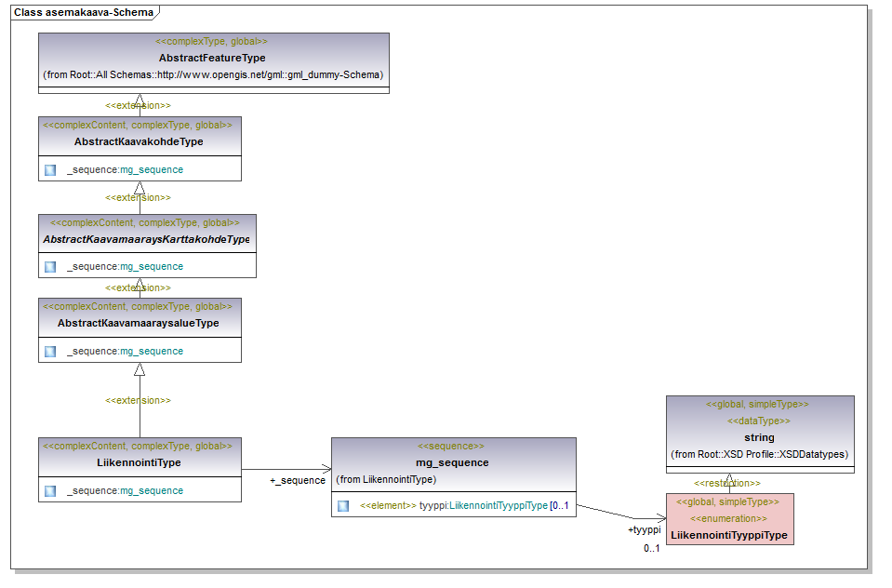Click the mg_sequence class title
The height and width of the screenshot is (588, 892).
click(452, 462)
